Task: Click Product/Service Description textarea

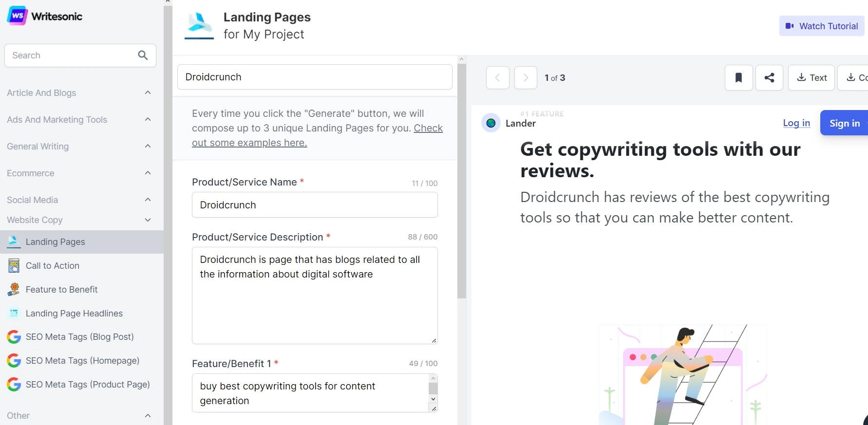Action: pos(315,296)
